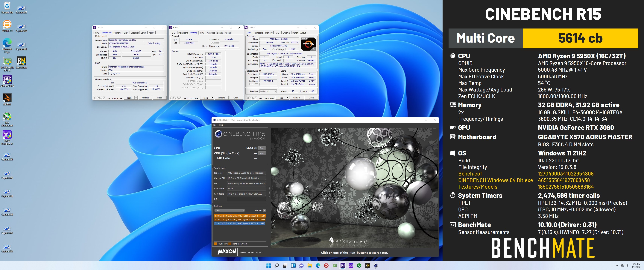Screen dimensions: 644x270
Task: Select 3DMark 11 desktop icon
Action: point(7,26)
